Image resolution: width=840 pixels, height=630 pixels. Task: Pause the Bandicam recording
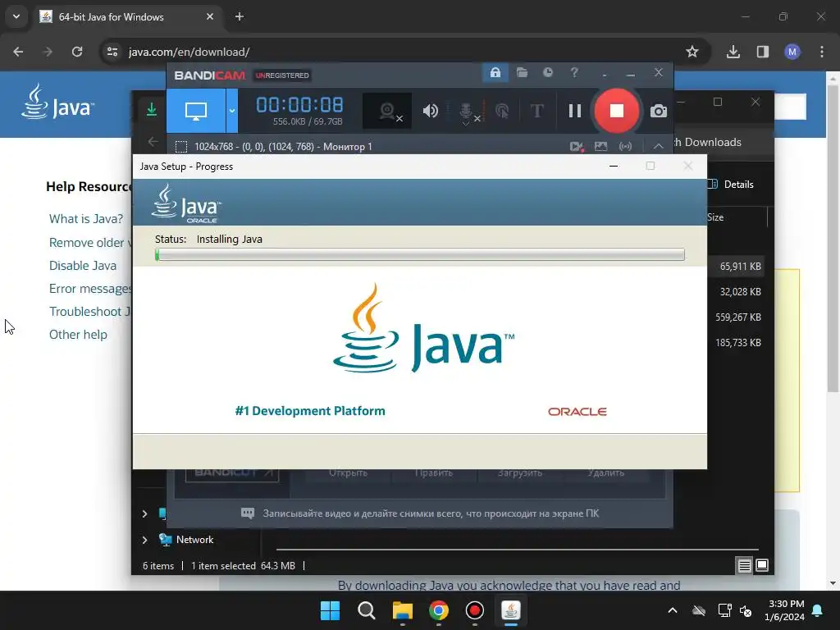(x=575, y=111)
